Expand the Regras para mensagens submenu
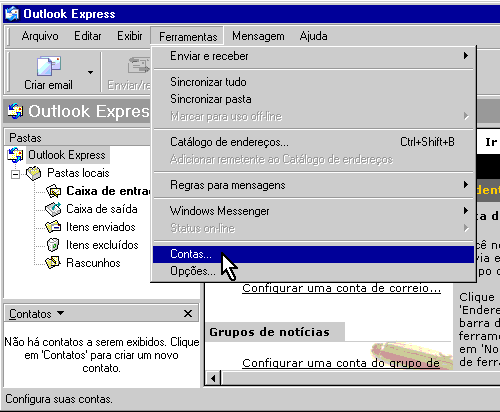The image size is (500, 412). tap(313, 185)
